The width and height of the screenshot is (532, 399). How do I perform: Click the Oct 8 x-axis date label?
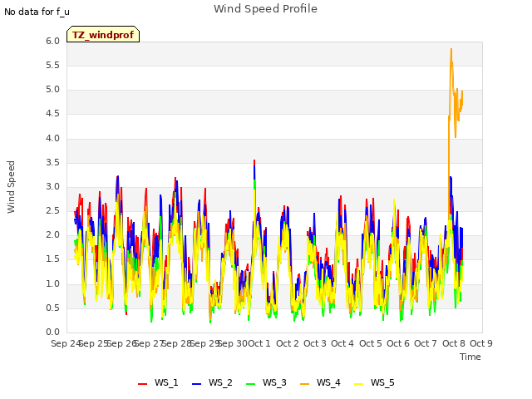click(x=454, y=343)
